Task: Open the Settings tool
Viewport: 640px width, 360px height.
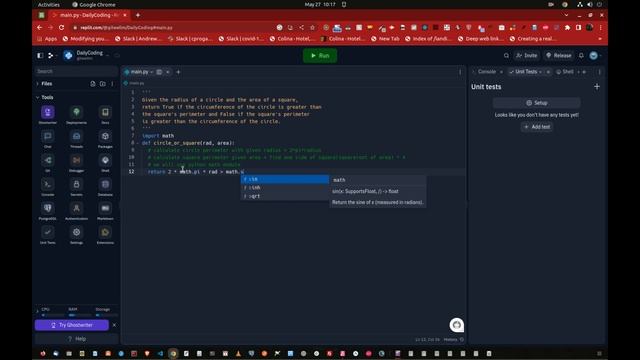Action: click(x=76, y=233)
